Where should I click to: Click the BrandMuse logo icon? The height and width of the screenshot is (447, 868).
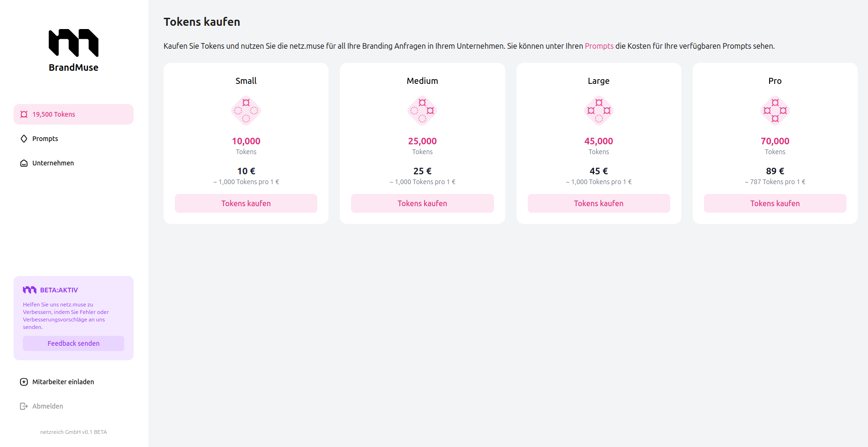coord(74,43)
